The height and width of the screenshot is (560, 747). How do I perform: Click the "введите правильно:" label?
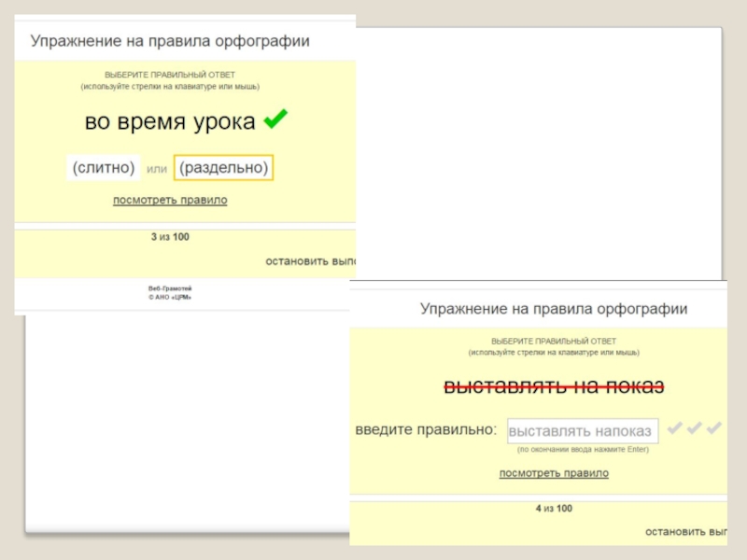[x=426, y=430]
